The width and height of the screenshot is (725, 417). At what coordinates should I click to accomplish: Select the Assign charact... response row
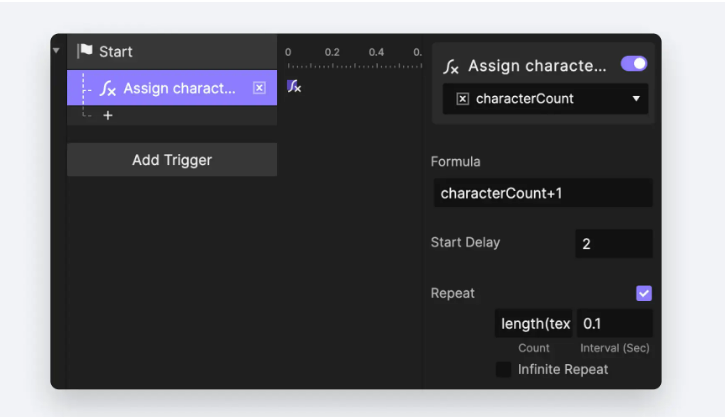click(172, 88)
